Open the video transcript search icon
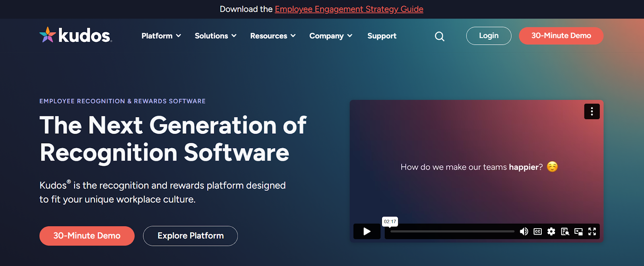 pos(565,231)
